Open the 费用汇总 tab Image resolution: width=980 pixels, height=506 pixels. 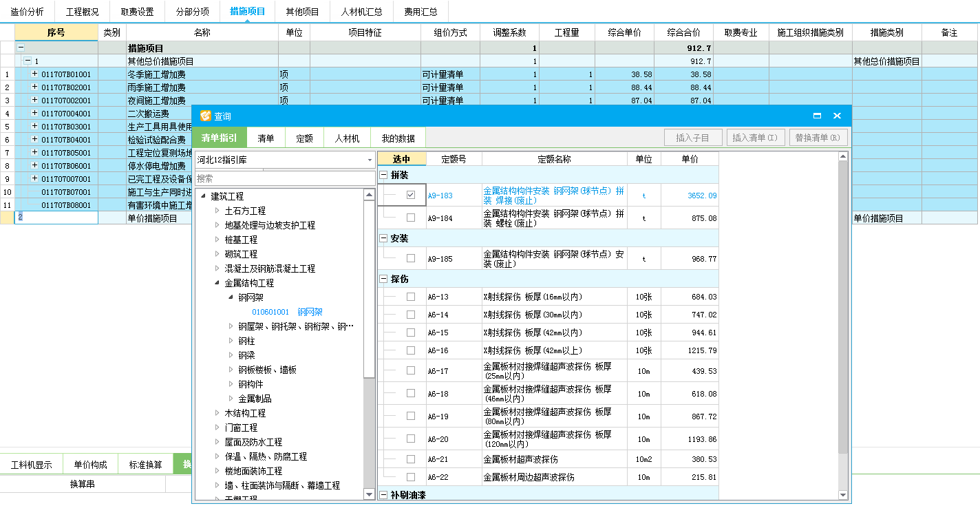(x=420, y=12)
